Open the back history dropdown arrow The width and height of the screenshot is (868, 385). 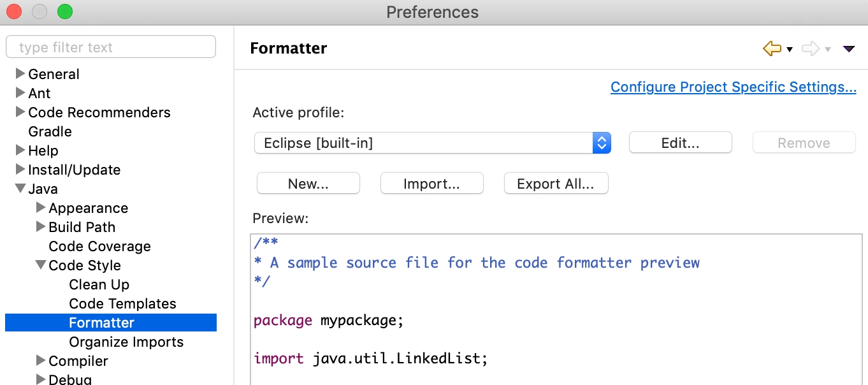pos(790,50)
